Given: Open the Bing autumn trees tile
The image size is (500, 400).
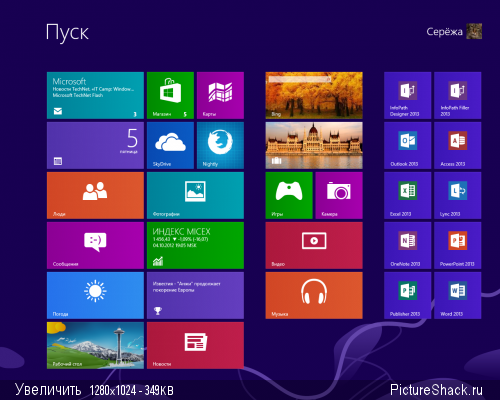Looking at the screenshot, I should [x=314, y=95].
